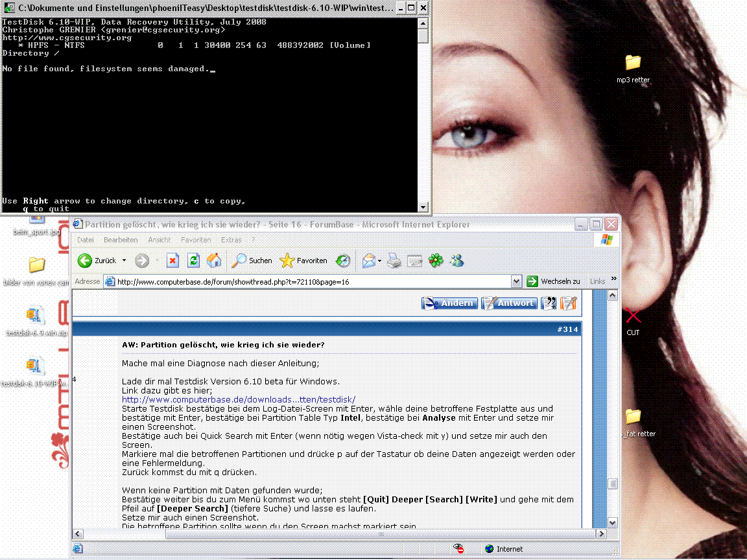The width and height of the screenshot is (747, 560).
Task: Click the Wechseln zu go button
Action: pyautogui.click(x=554, y=281)
